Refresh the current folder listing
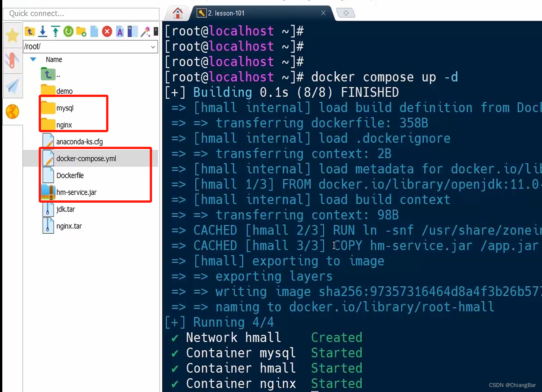The height and width of the screenshot is (392, 542). pyautogui.click(x=68, y=32)
